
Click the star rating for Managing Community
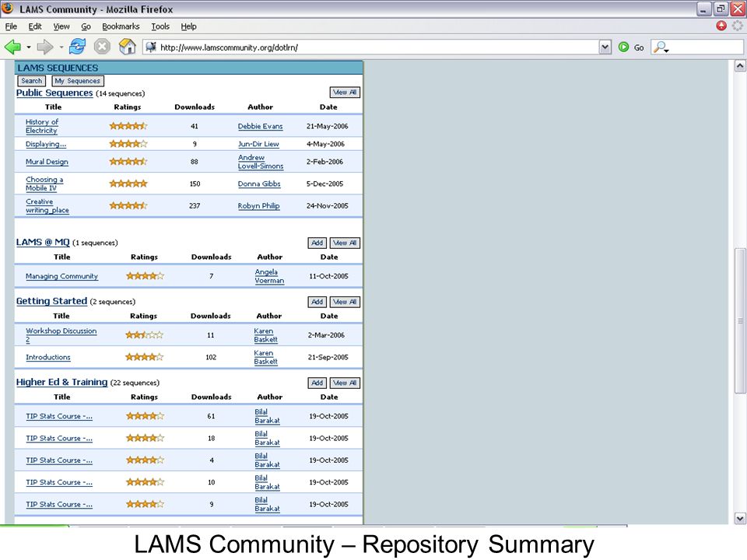tap(146, 275)
